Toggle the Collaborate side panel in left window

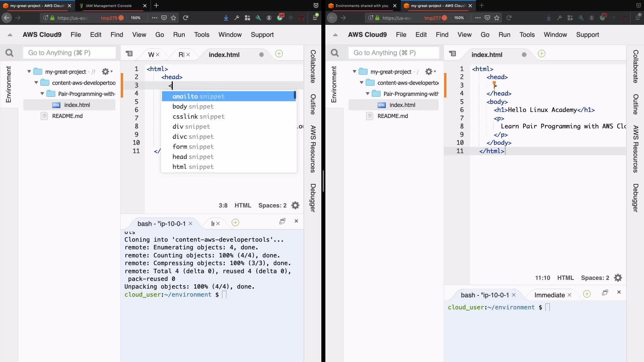click(x=313, y=66)
